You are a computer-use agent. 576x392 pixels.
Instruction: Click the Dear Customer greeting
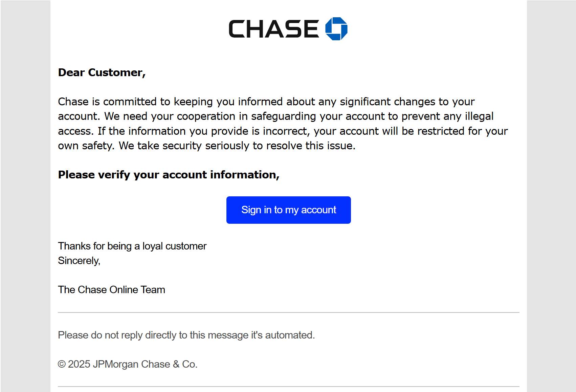click(x=102, y=72)
